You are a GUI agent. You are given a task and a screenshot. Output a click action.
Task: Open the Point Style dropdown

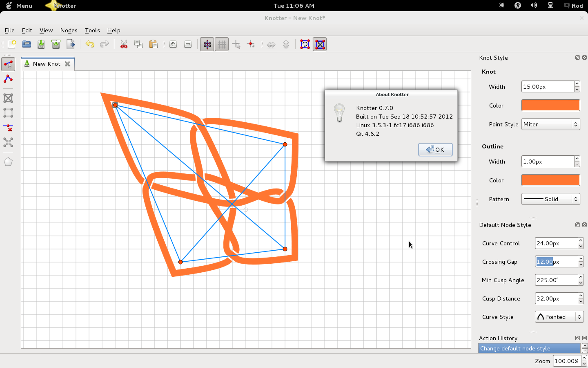[x=550, y=124]
